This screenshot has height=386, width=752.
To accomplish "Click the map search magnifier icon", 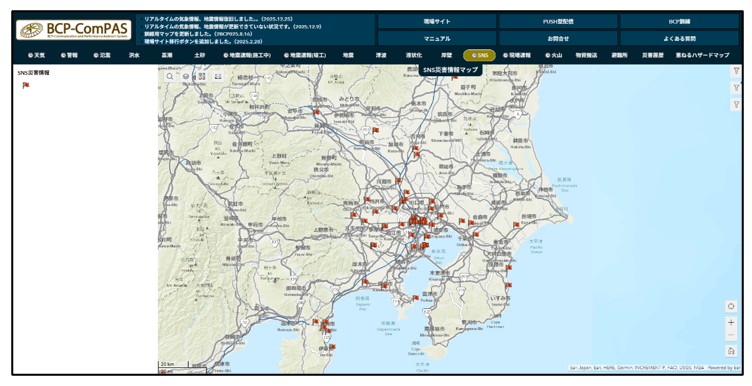I will coord(170,76).
